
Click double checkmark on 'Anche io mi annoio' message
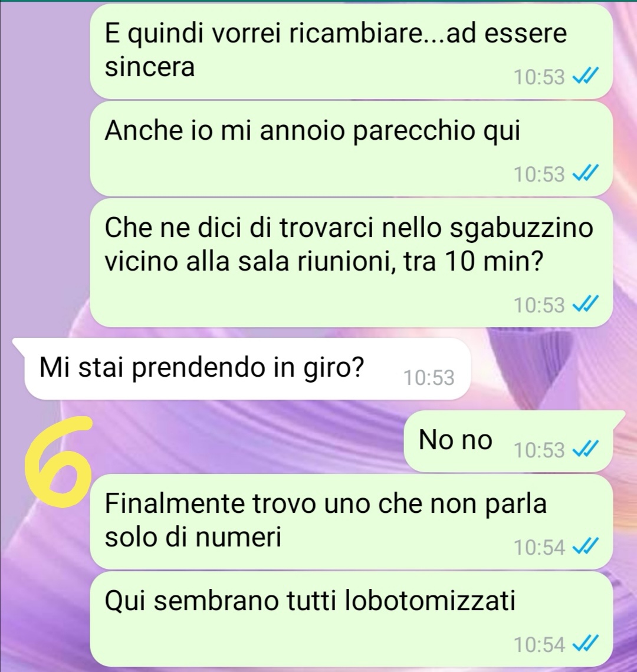585,174
